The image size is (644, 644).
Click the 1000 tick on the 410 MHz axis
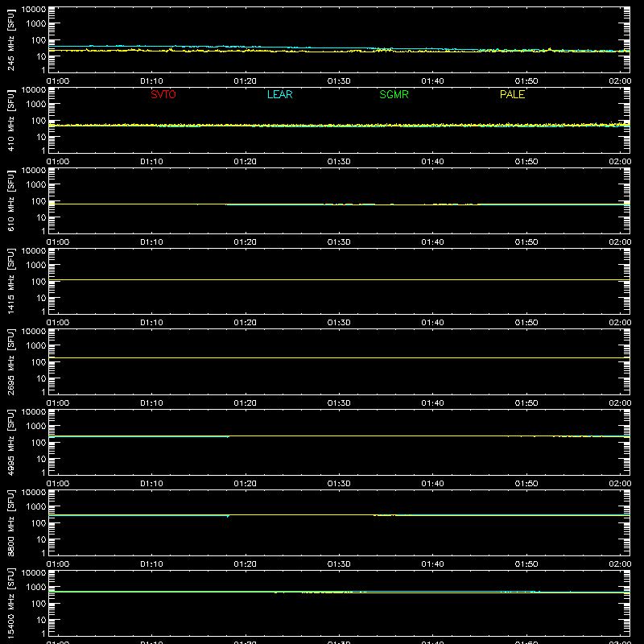click(x=36, y=105)
